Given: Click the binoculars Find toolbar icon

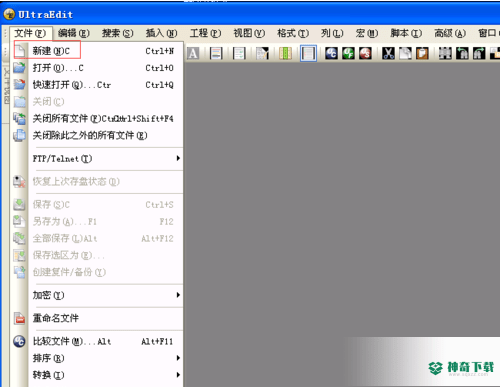Looking at the screenshot, I should 445,53.
